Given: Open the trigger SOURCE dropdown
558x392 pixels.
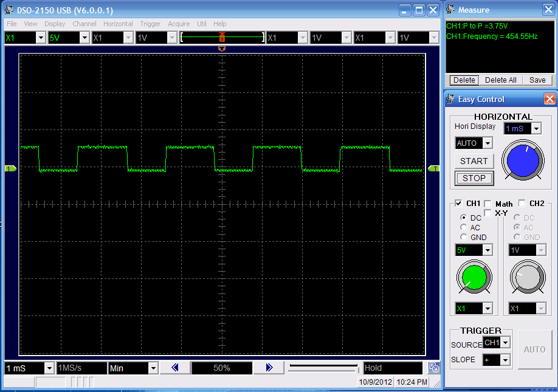Looking at the screenshot, I should click(x=505, y=343).
